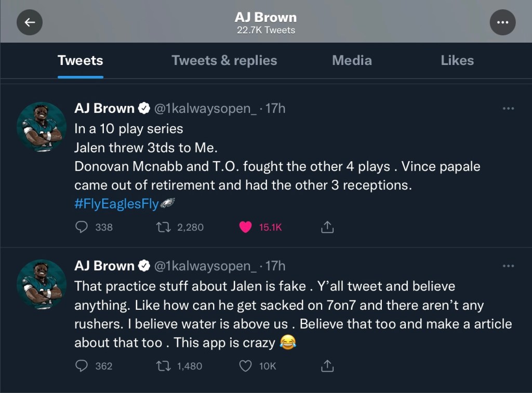Image resolution: width=532 pixels, height=393 pixels.
Task: Open options menu for second tweet
Action: coord(508,266)
